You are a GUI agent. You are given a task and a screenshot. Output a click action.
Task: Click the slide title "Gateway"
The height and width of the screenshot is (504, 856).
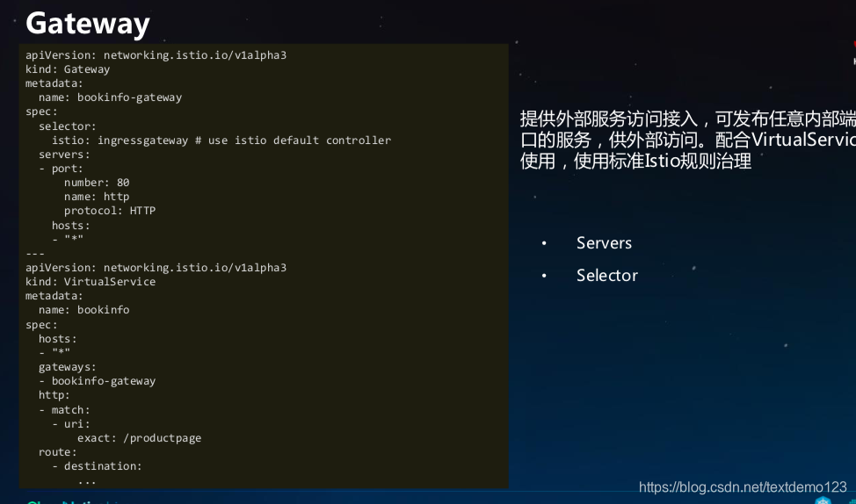point(87,24)
